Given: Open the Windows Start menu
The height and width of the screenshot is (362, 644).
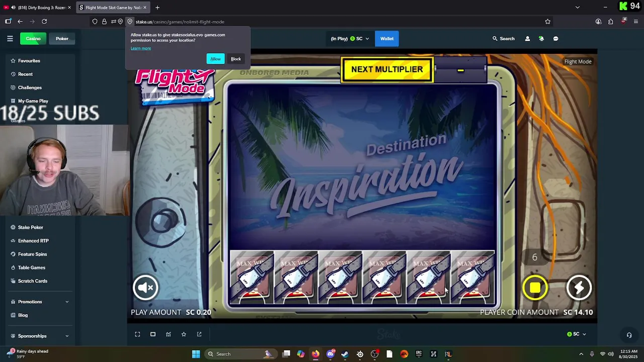Looking at the screenshot, I should pos(196,354).
